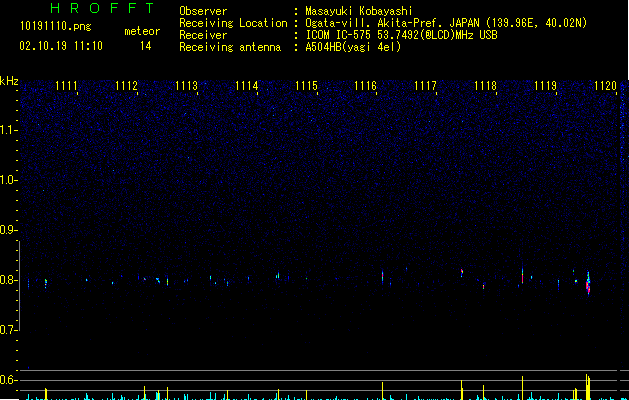Click the 1113 time marker

pos(187,86)
